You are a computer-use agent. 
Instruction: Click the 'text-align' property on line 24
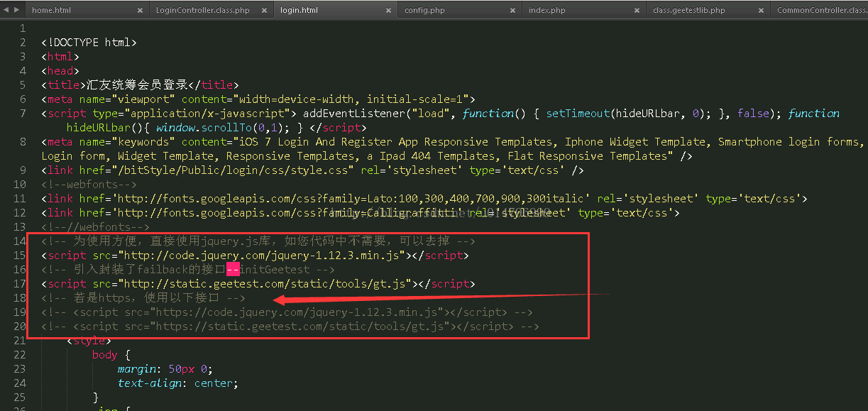coord(150,383)
